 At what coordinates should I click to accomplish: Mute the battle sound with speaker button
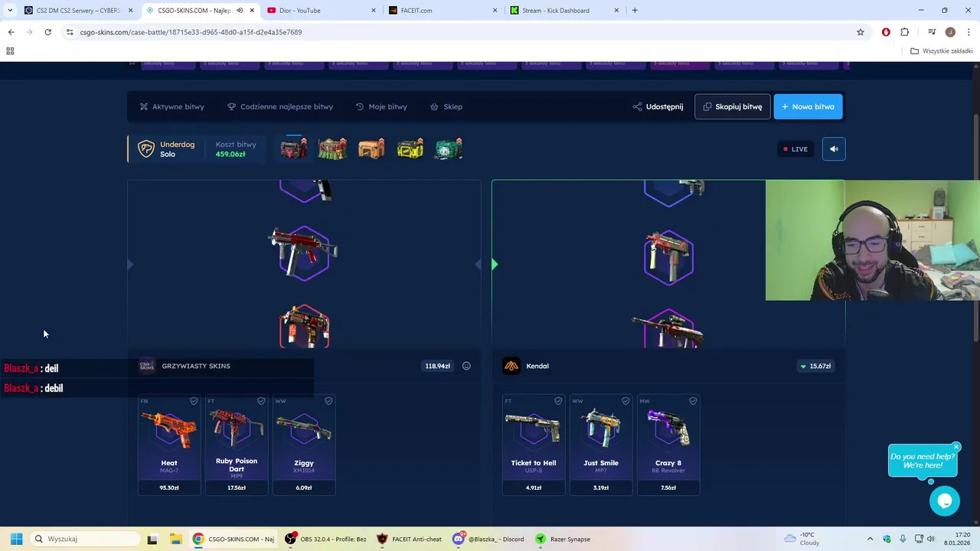(x=834, y=149)
